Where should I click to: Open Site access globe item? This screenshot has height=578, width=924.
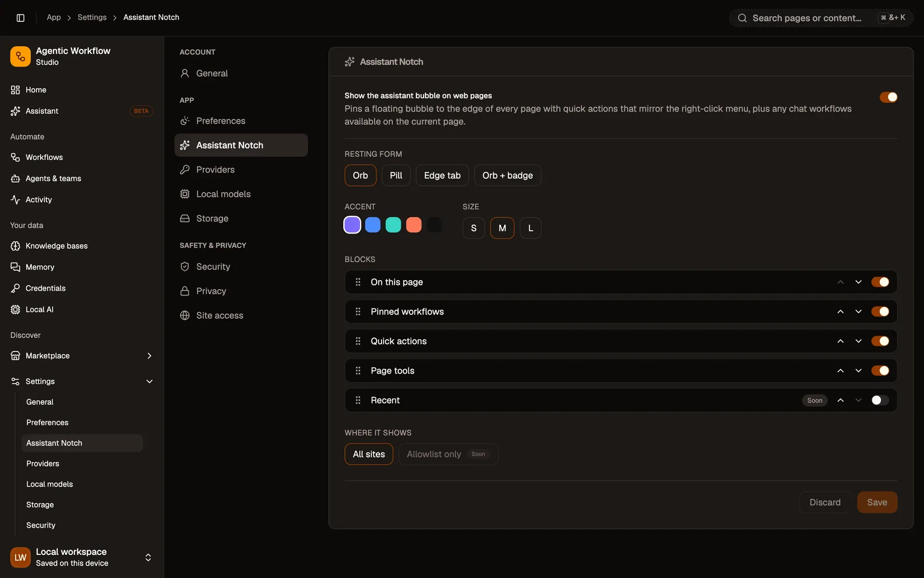pyautogui.click(x=241, y=315)
